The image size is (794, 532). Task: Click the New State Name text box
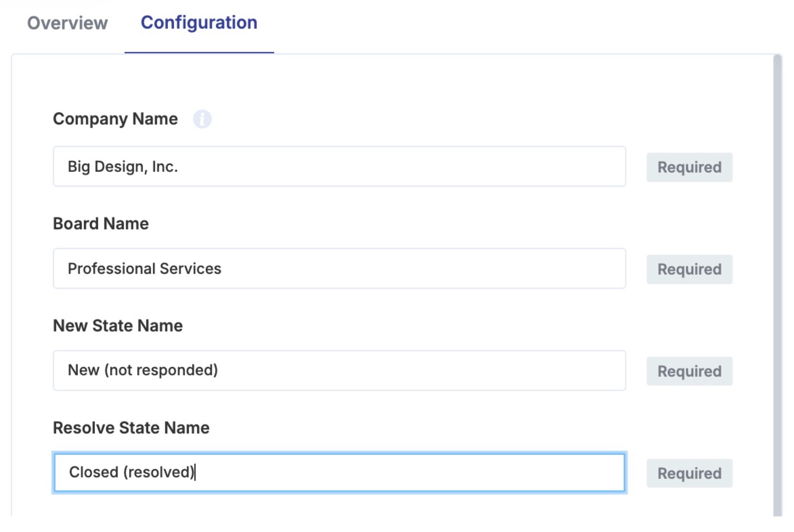(338, 370)
